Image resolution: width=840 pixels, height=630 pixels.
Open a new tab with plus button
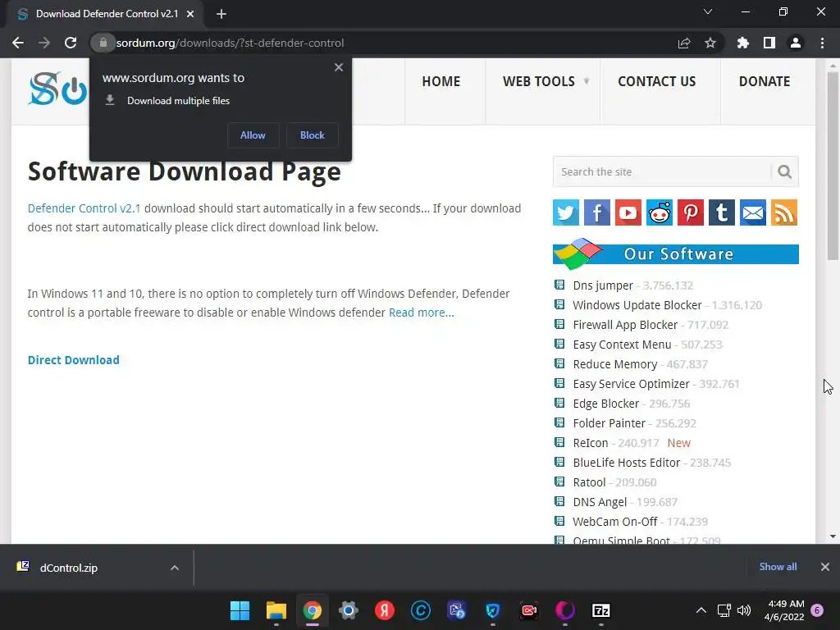221,14
